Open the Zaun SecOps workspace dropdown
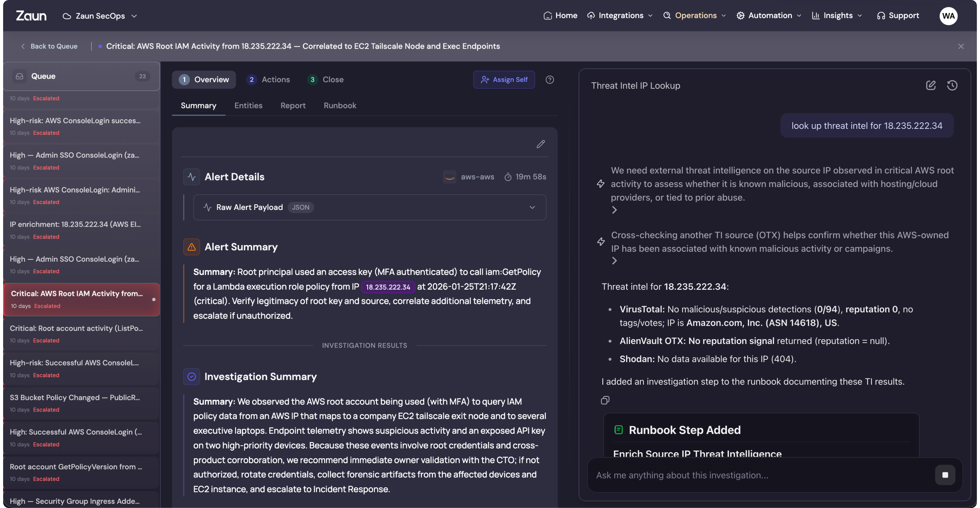This screenshot has height=508, width=980. coord(100,16)
